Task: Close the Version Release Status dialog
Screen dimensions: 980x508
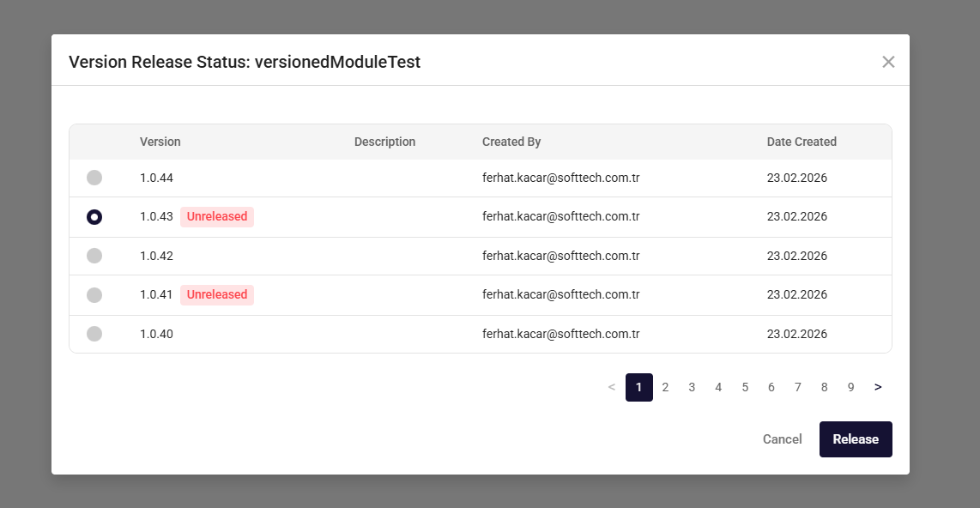Action: click(x=888, y=62)
